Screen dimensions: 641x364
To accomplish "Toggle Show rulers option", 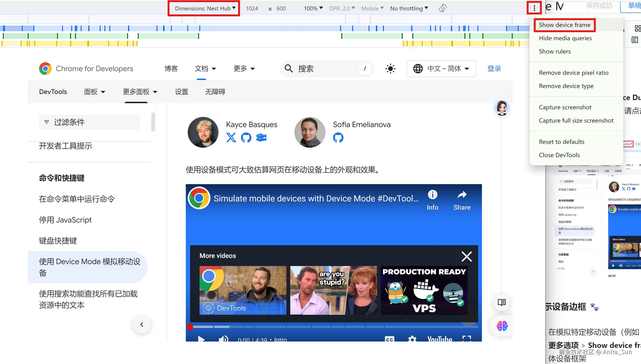I will pyautogui.click(x=555, y=52).
